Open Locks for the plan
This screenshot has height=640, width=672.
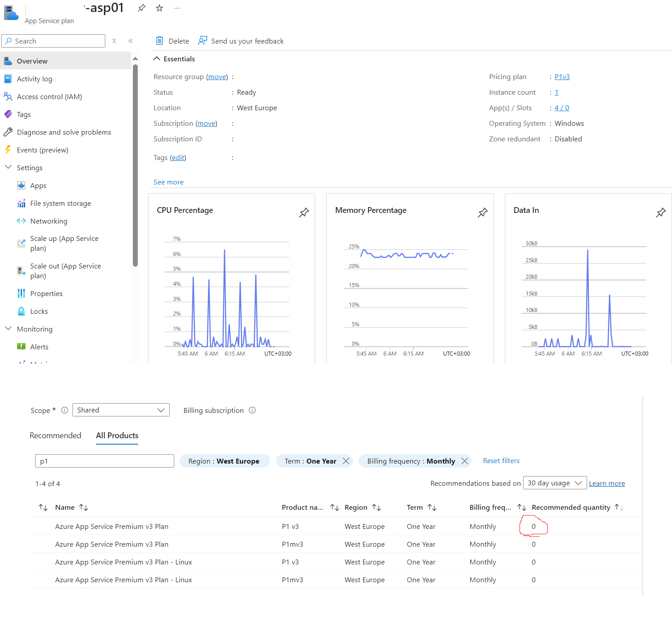point(39,311)
